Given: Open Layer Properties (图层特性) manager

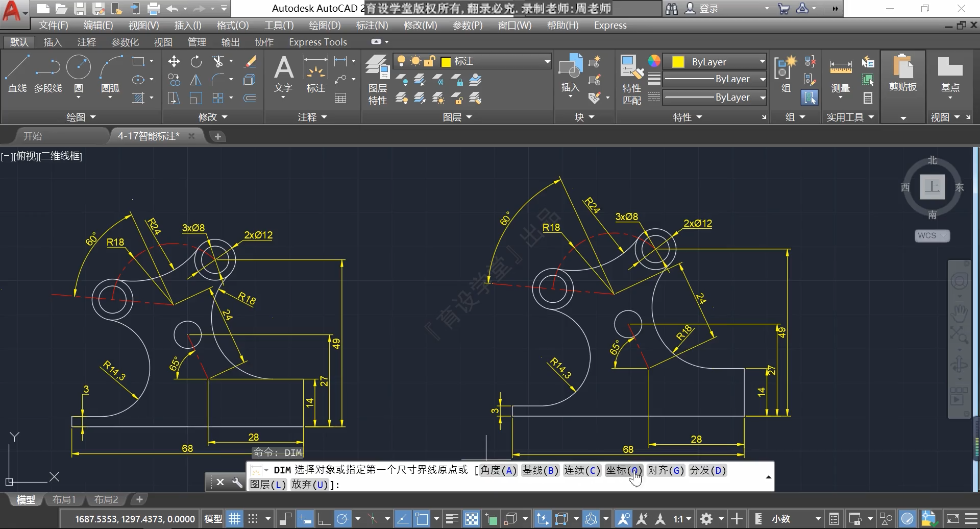Looking at the screenshot, I should pyautogui.click(x=378, y=79).
